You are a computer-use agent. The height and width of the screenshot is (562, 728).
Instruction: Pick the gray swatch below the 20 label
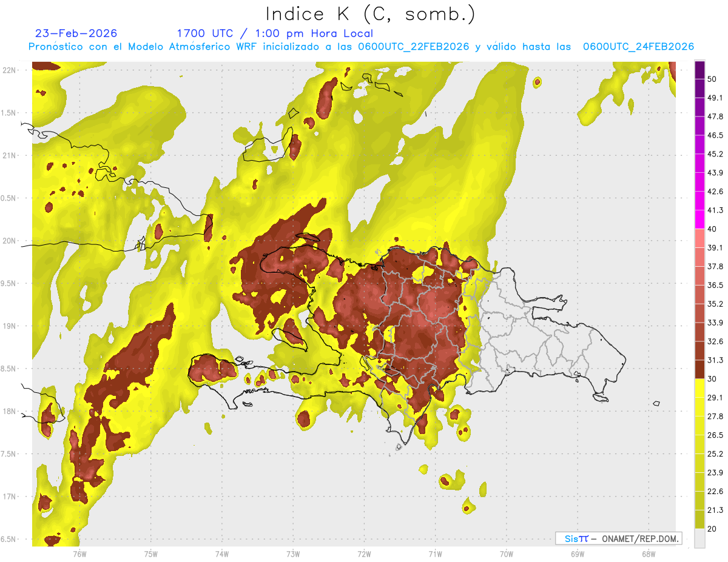click(x=699, y=538)
